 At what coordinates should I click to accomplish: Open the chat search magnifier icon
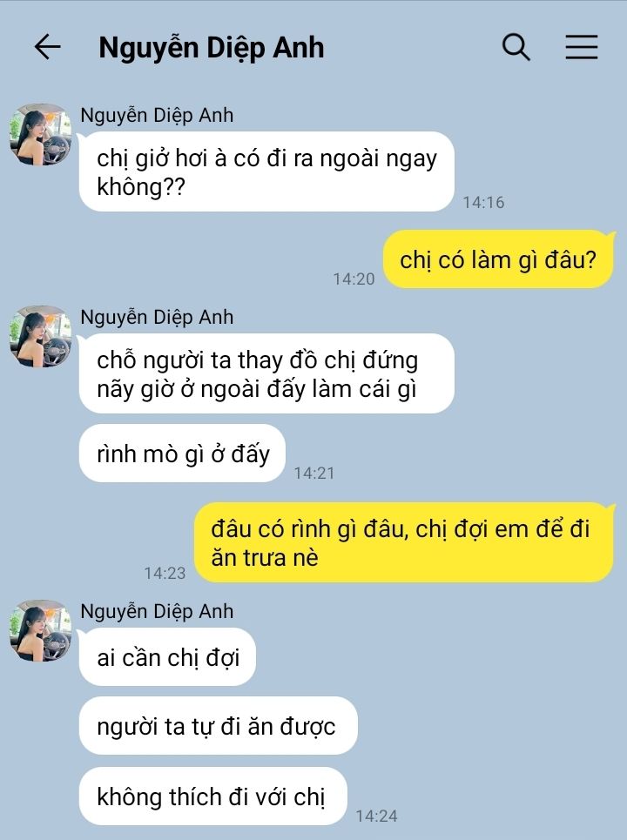pyautogui.click(x=516, y=47)
